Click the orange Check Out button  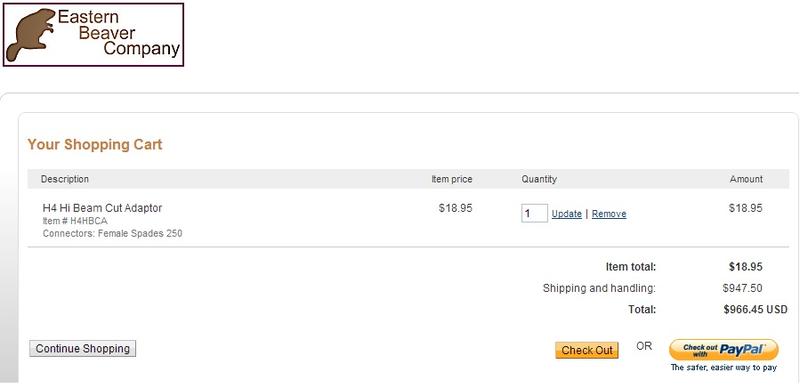coord(587,350)
